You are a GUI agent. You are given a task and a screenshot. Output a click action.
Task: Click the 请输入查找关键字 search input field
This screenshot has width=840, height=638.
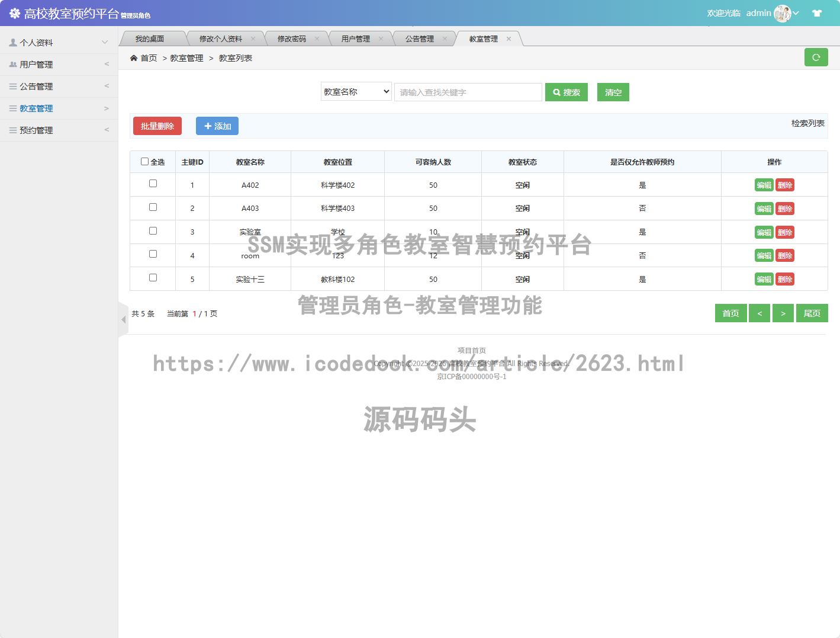click(468, 92)
